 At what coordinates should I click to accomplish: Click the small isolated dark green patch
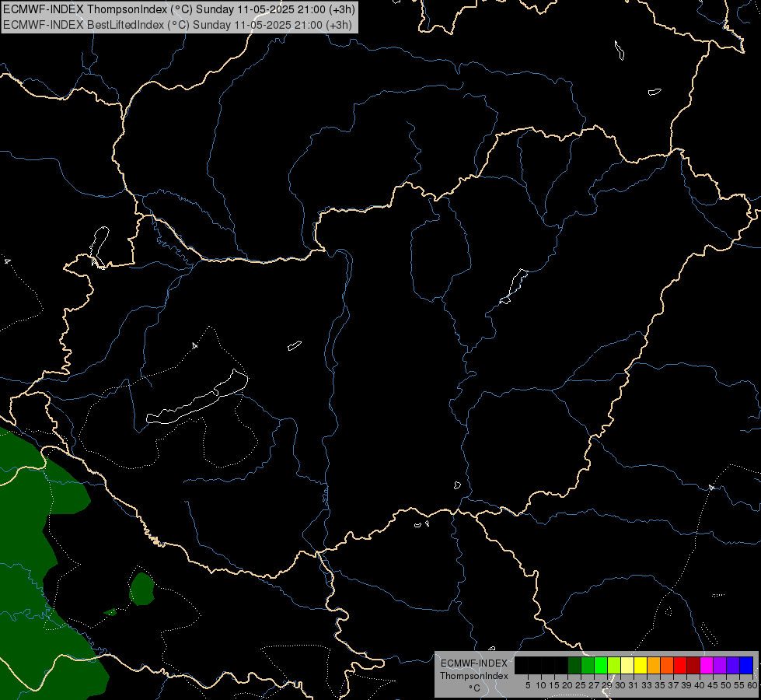141,589
